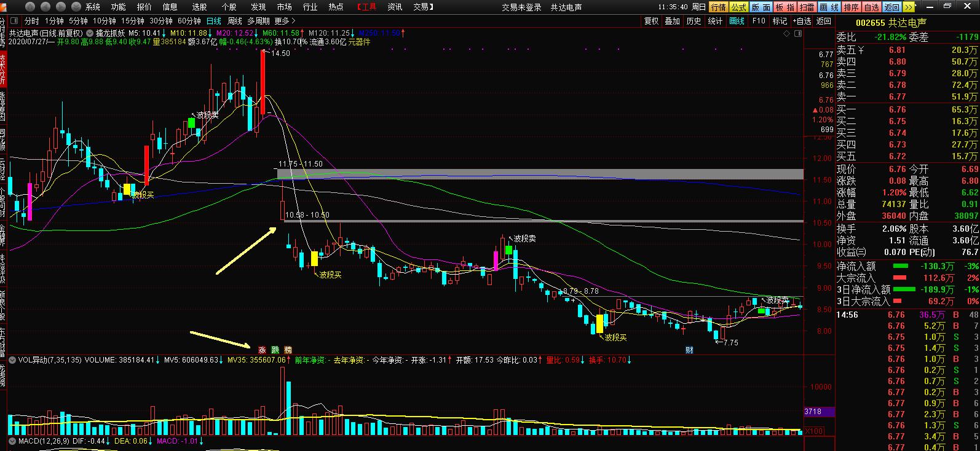Expand more toolbar buttons with >> icon
Screen dimensions: 980x451
click(911, 7)
